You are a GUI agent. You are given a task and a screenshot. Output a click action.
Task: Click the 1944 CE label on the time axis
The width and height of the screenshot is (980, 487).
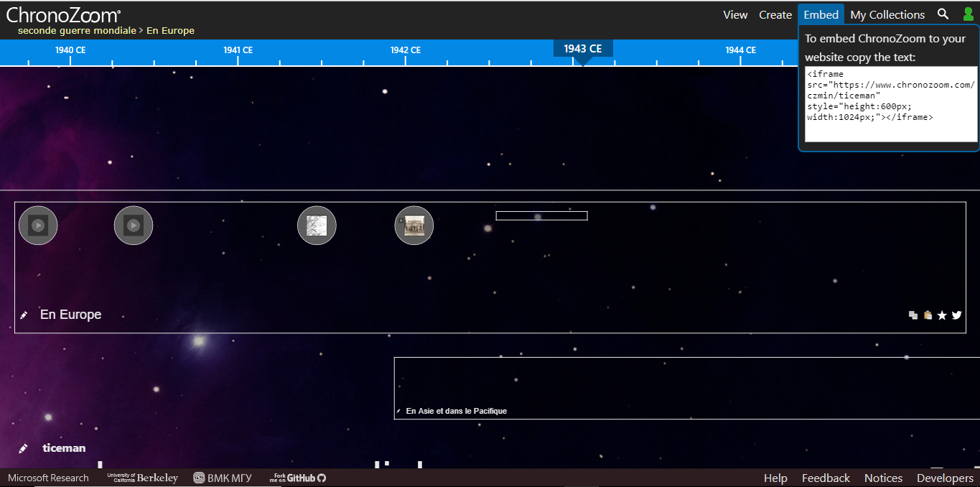[740, 50]
